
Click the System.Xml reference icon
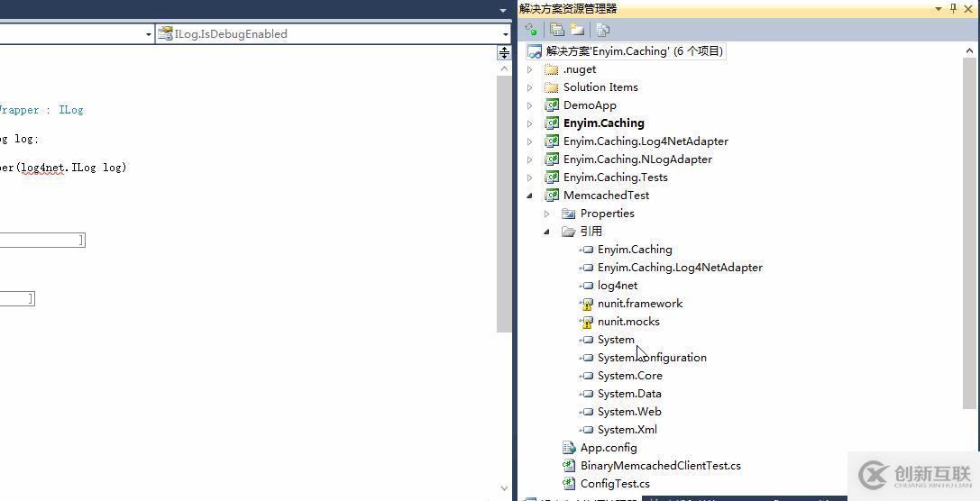tap(586, 430)
